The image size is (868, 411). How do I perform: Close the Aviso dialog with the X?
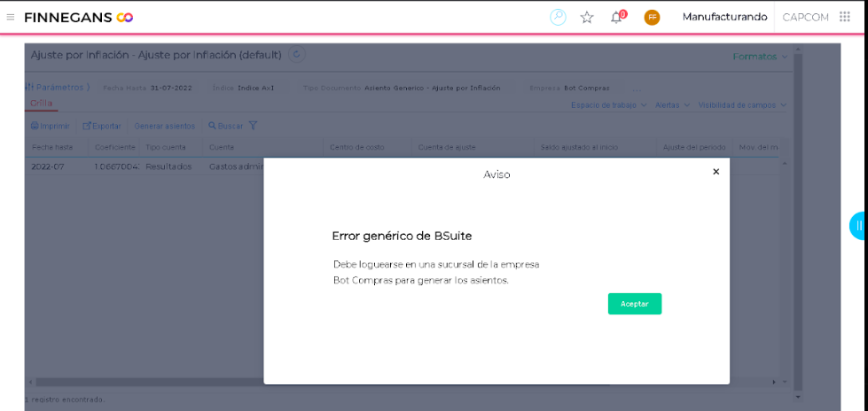(716, 172)
